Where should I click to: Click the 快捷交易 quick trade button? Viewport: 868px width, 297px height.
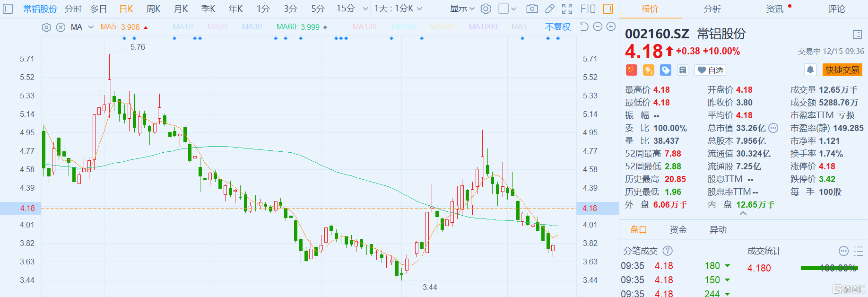click(842, 70)
